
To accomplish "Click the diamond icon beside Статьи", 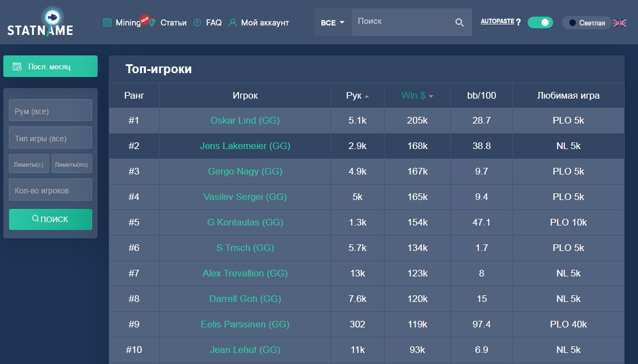I will (153, 23).
